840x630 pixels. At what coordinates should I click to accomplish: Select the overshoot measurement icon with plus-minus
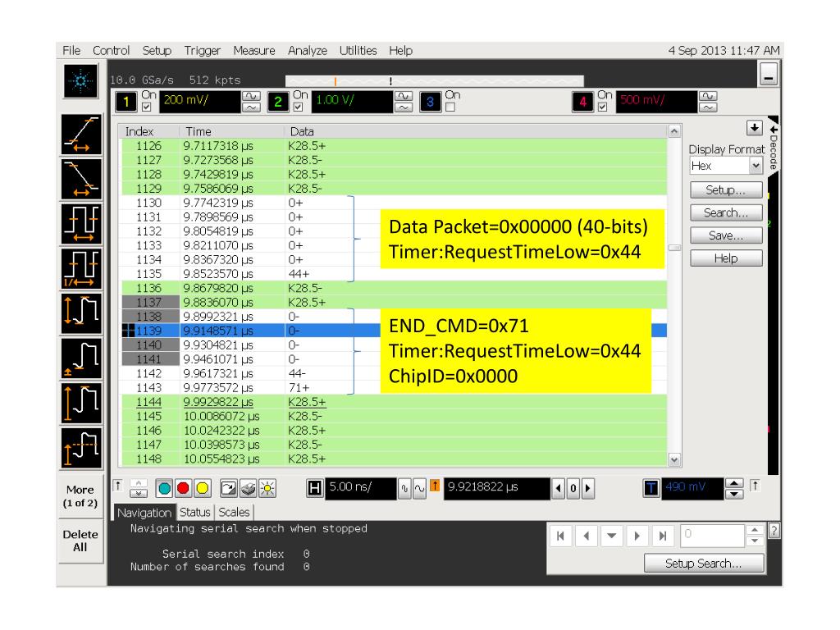(81, 358)
